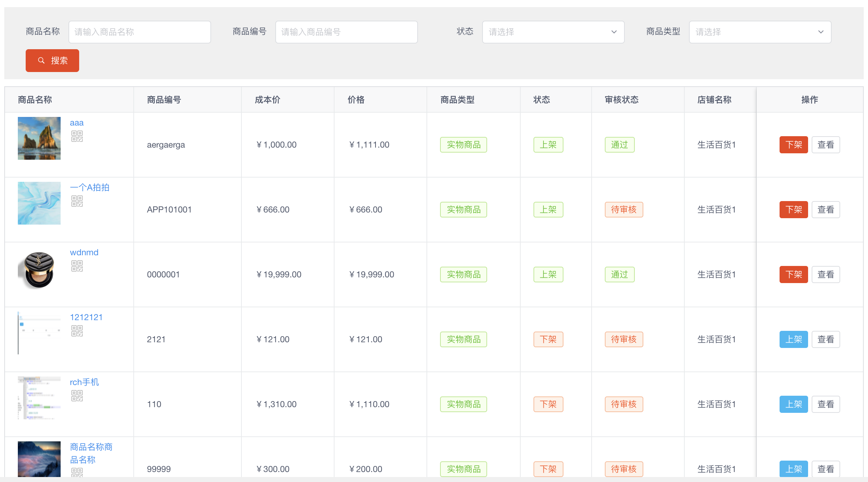Click the cost ￥19,999.00 in wdnmd row
Image resolution: width=868 pixels, height=482 pixels.
(278, 275)
